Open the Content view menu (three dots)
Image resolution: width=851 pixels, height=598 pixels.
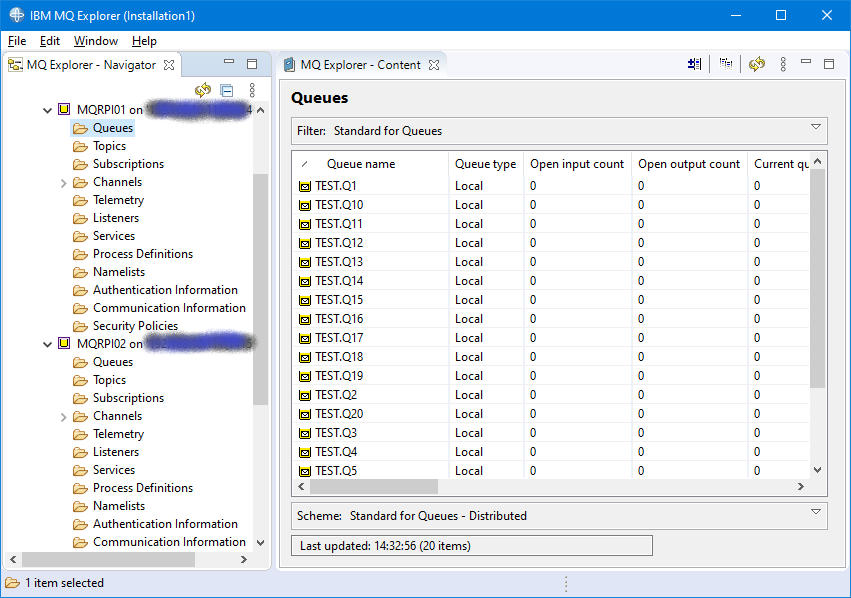[x=782, y=63]
